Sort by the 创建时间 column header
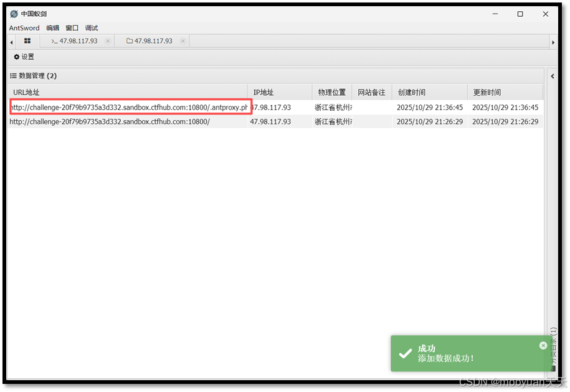This screenshot has width=570, height=392. tap(430, 92)
